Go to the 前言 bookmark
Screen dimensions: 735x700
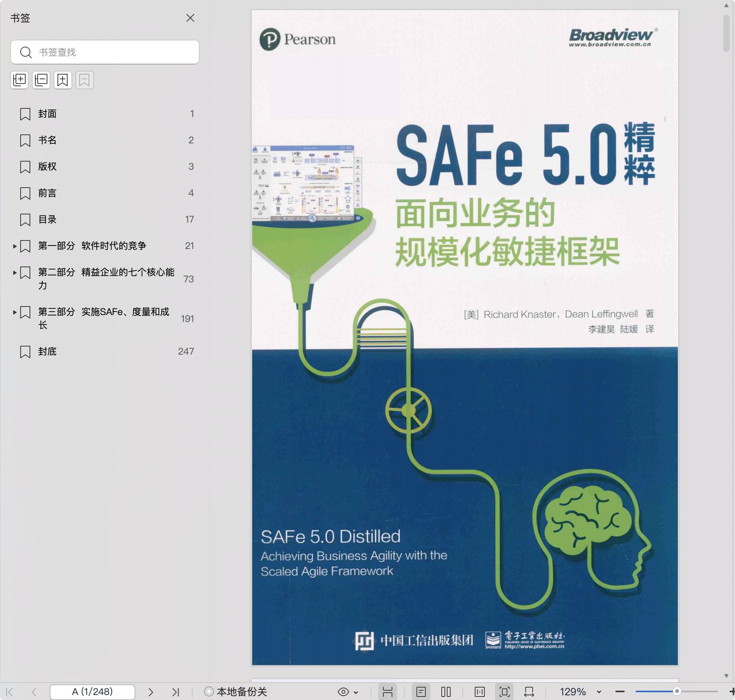point(47,193)
